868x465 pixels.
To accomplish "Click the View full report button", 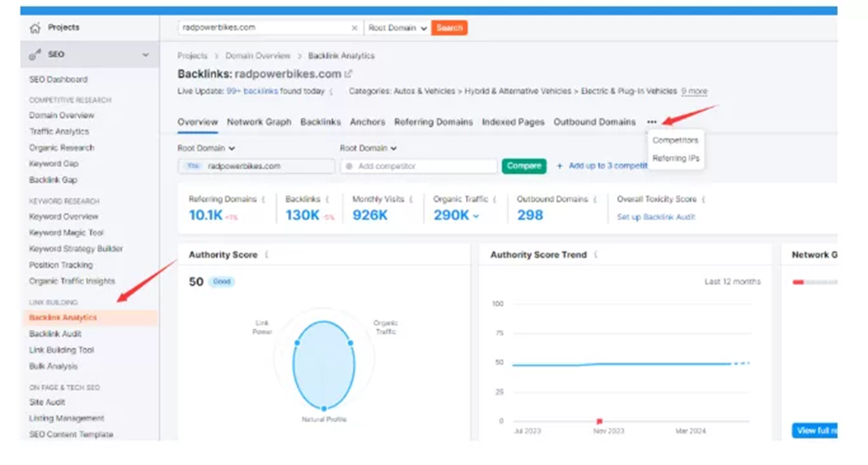I will coord(815,431).
